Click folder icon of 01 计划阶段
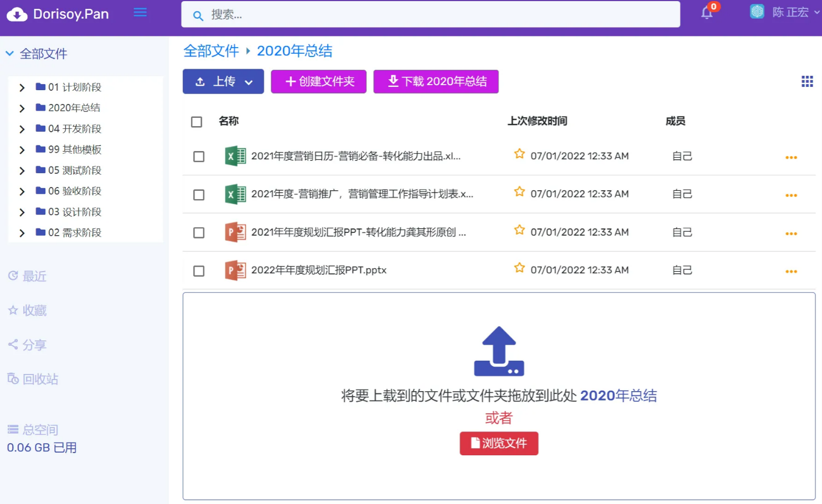This screenshot has width=822, height=504. [40, 86]
